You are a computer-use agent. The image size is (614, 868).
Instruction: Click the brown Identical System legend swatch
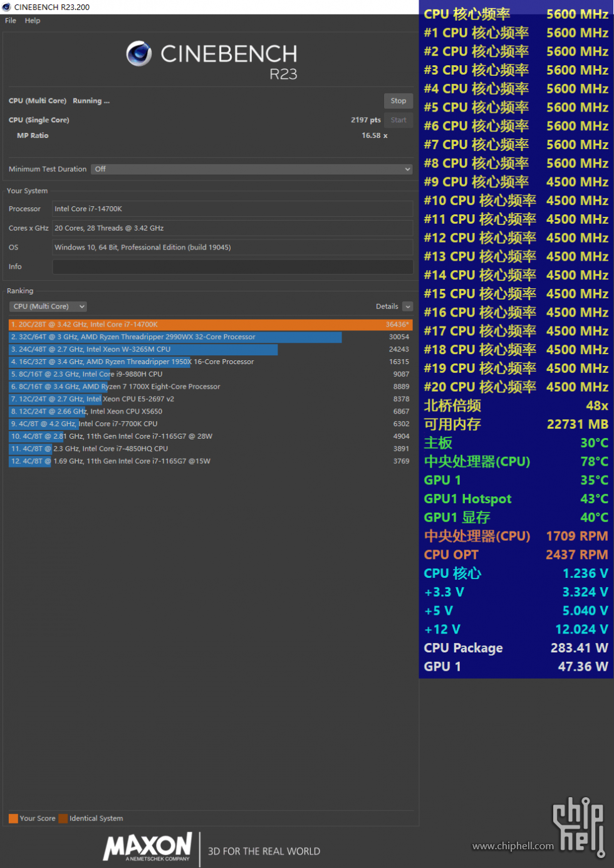pyautogui.click(x=63, y=818)
